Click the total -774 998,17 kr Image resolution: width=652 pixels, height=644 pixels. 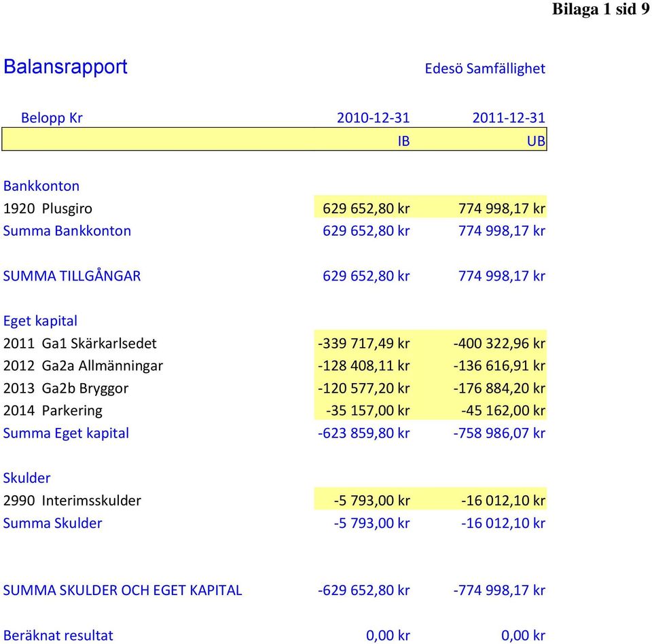point(499,591)
